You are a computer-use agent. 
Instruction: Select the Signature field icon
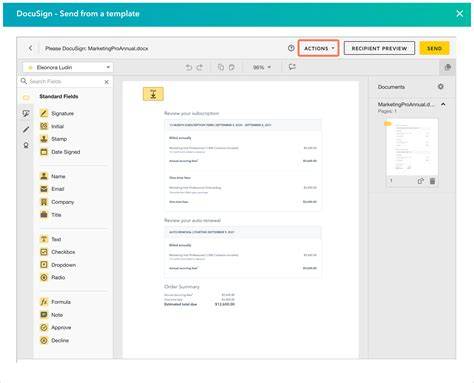44,113
